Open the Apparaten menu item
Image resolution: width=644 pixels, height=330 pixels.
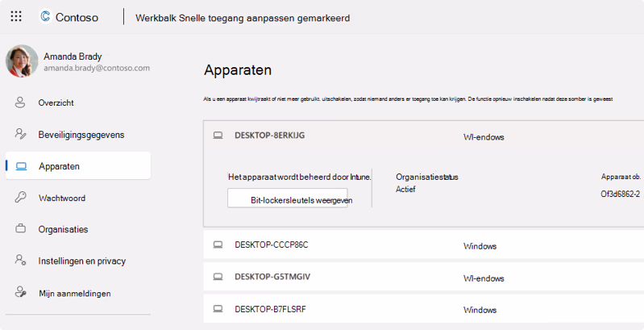coord(59,166)
